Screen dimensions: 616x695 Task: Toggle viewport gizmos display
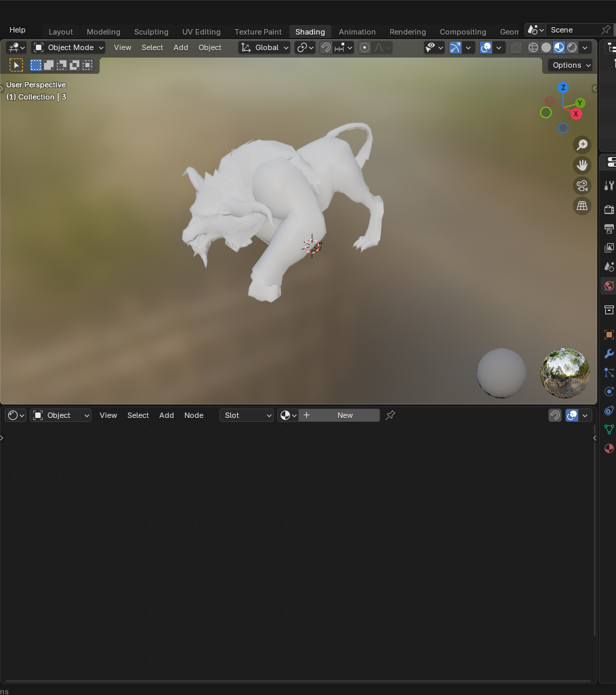[x=455, y=47]
